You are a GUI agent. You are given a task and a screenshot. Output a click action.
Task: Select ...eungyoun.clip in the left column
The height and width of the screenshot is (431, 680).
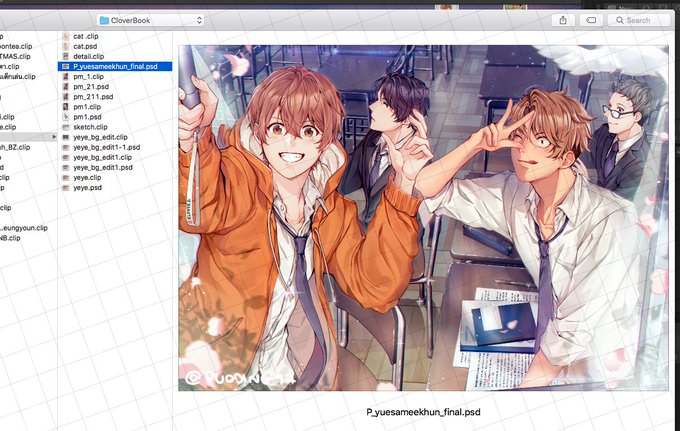tap(24, 228)
